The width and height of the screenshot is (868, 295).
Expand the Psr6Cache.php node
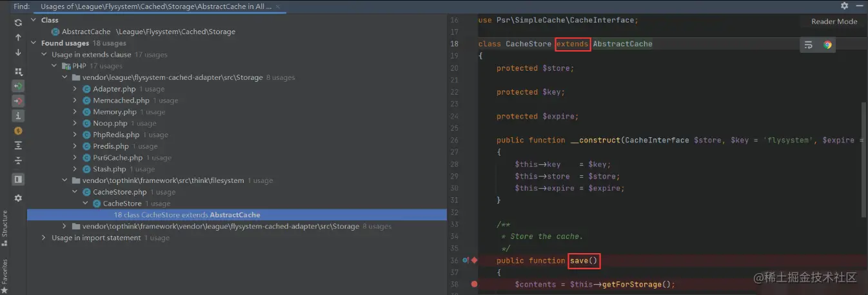click(x=75, y=158)
